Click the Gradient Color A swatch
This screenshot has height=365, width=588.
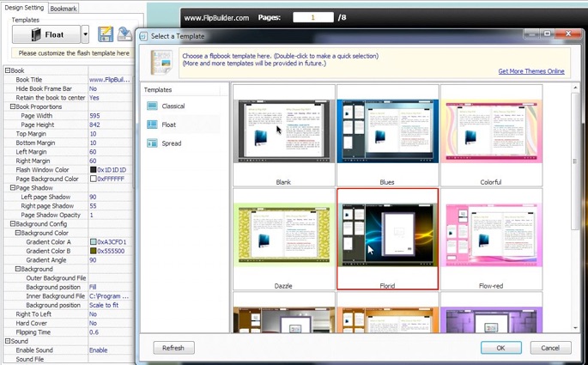[x=93, y=242]
